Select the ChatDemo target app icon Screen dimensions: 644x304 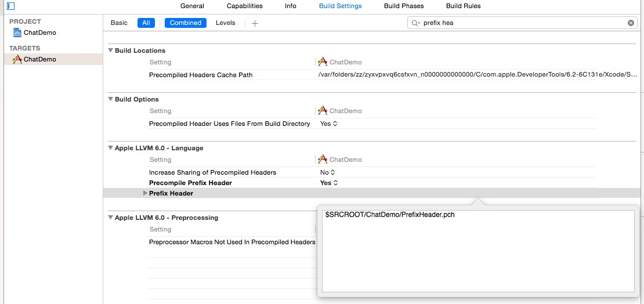coord(17,59)
